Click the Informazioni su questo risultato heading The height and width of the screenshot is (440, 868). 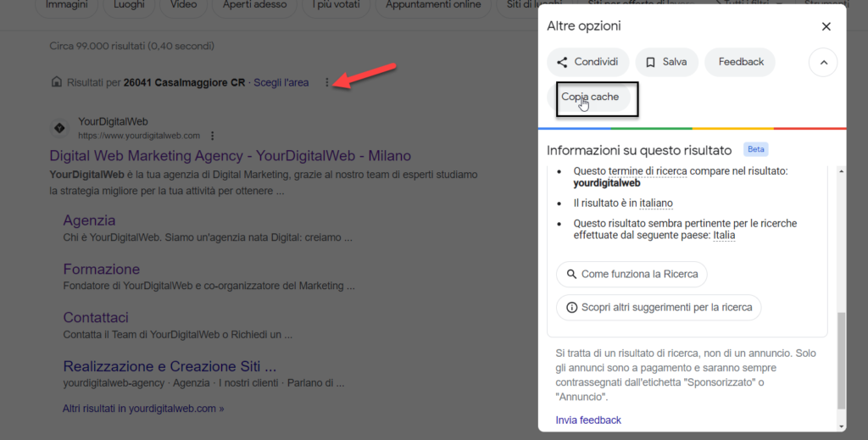[x=639, y=151]
